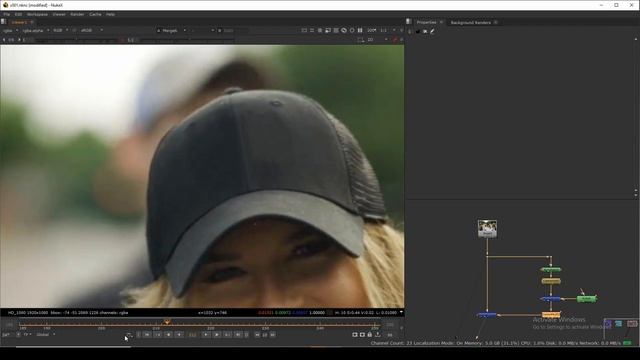
Task: Open the Viewer menu
Action: tap(59, 14)
